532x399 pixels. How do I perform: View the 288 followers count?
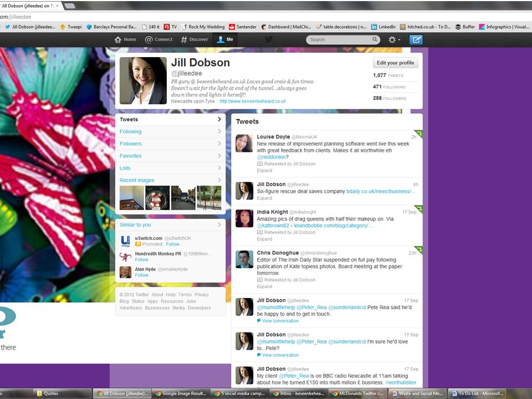coord(390,98)
